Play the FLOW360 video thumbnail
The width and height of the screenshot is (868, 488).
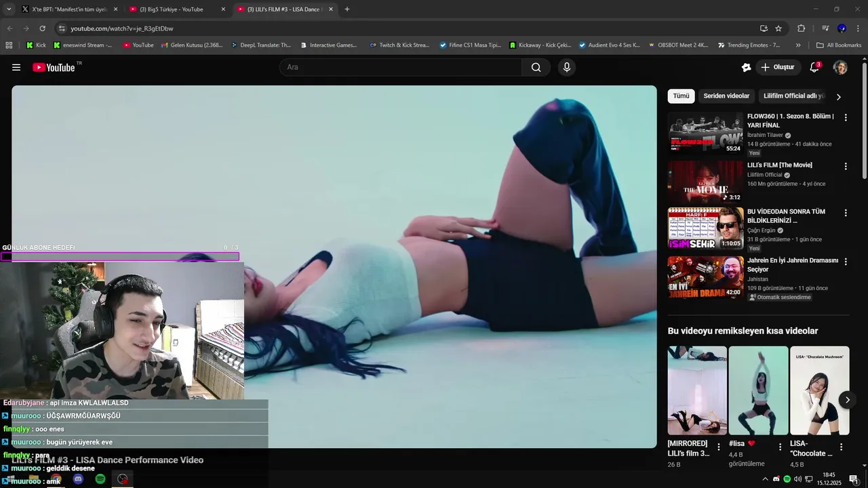click(705, 133)
